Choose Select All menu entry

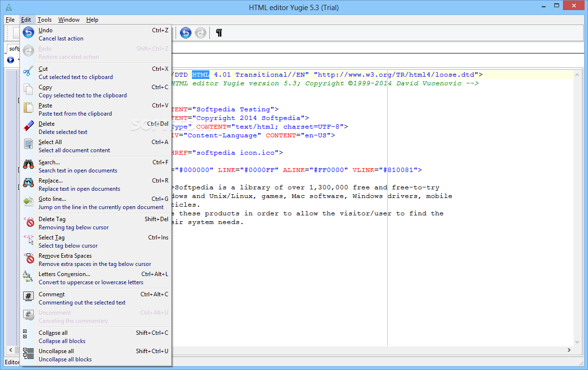click(96, 146)
